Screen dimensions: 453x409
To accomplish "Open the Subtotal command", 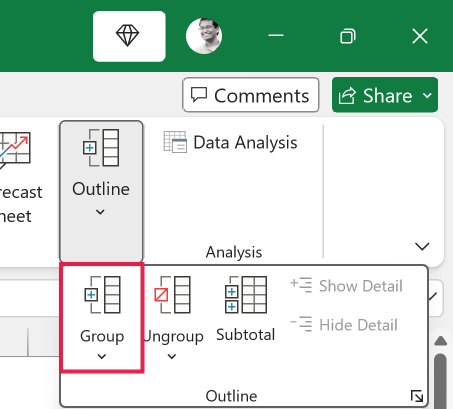I will point(246,309).
